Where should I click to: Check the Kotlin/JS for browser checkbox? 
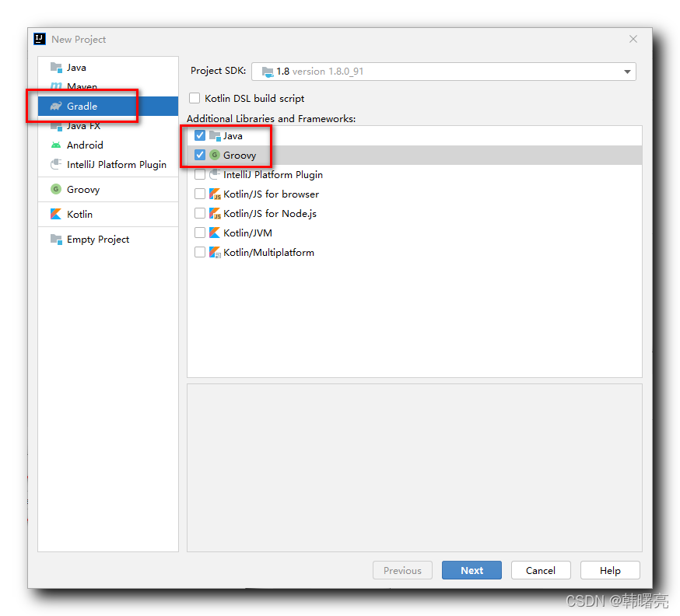point(200,194)
